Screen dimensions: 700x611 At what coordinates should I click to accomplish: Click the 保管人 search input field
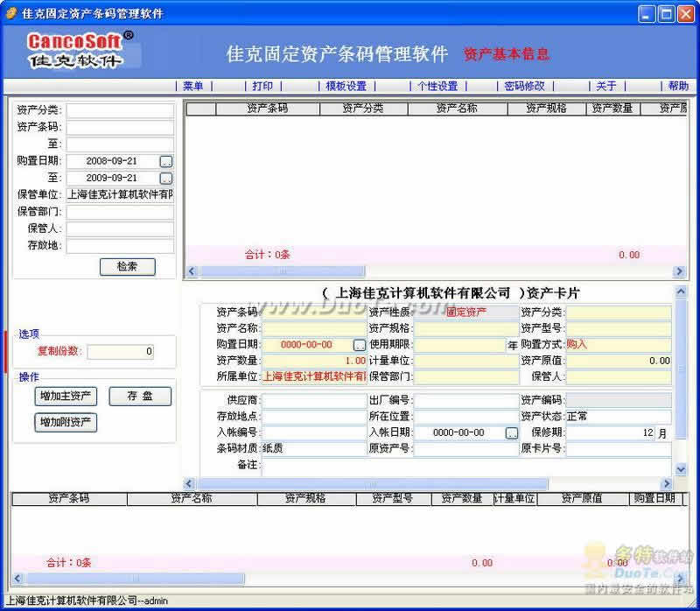coord(120,228)
